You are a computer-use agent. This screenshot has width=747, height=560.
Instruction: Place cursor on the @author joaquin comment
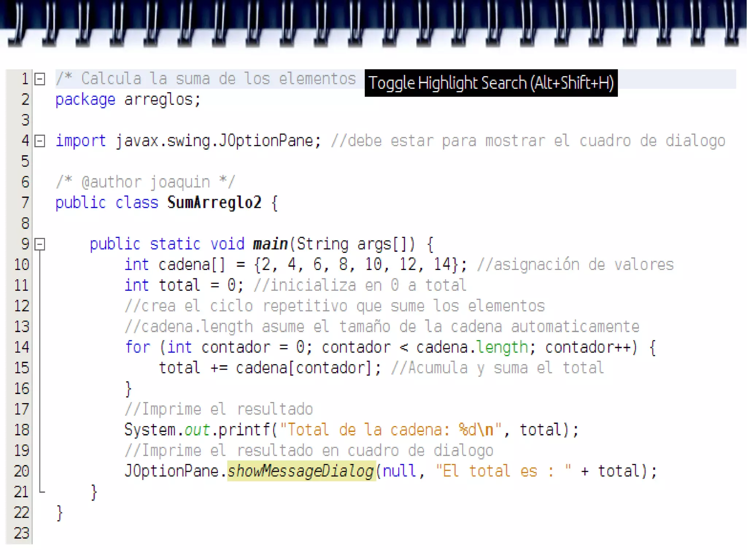tap(146, 182)
